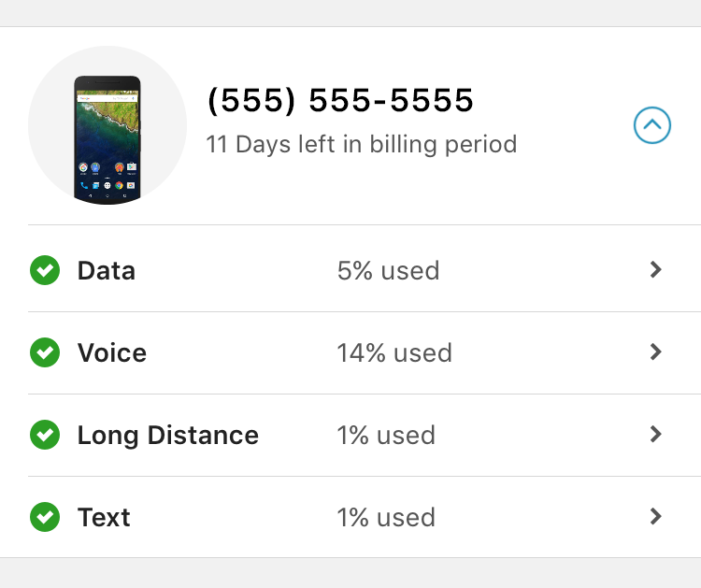This screenshot has width=701, height=588.
Task: Click the (555) 555-5555 phone number
Action: click(x=340, y=100)
